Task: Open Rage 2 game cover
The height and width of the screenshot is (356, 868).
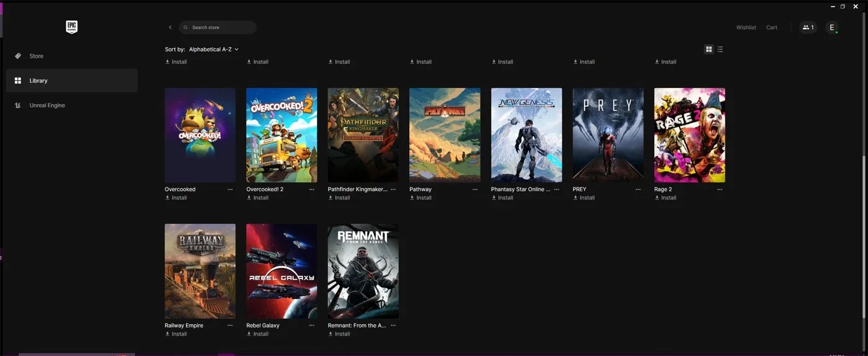Action: click(x=689, y=135)
